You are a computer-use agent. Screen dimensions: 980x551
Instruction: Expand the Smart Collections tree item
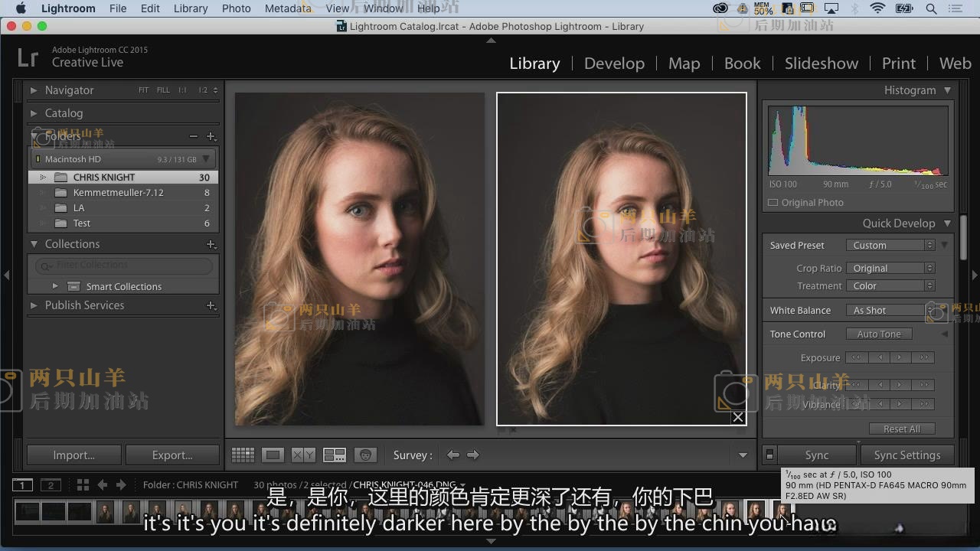55,286
